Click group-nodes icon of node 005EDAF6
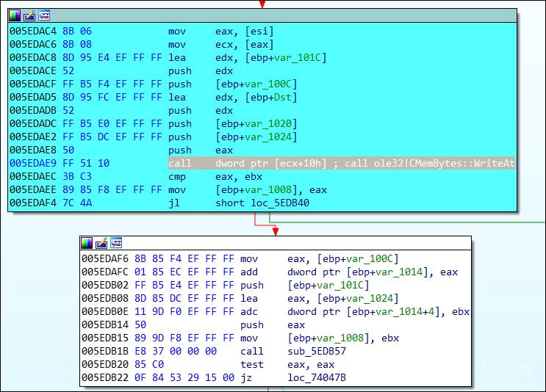Viewport: 546px width, 392px height. pos(116,243)
